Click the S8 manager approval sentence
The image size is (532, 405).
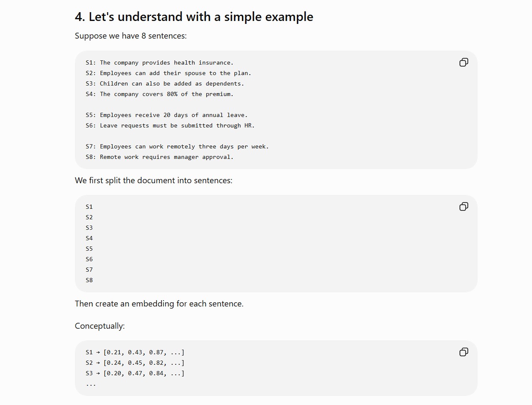160,157
